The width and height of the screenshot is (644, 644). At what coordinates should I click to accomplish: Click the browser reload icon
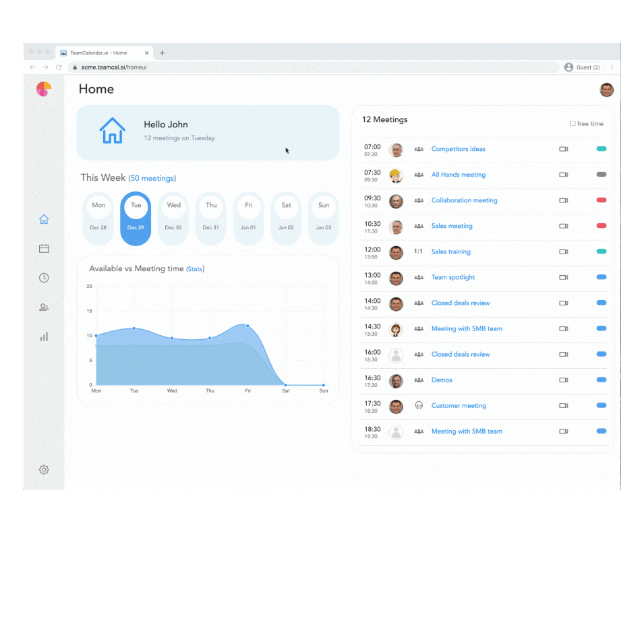(x=59, y=67)
